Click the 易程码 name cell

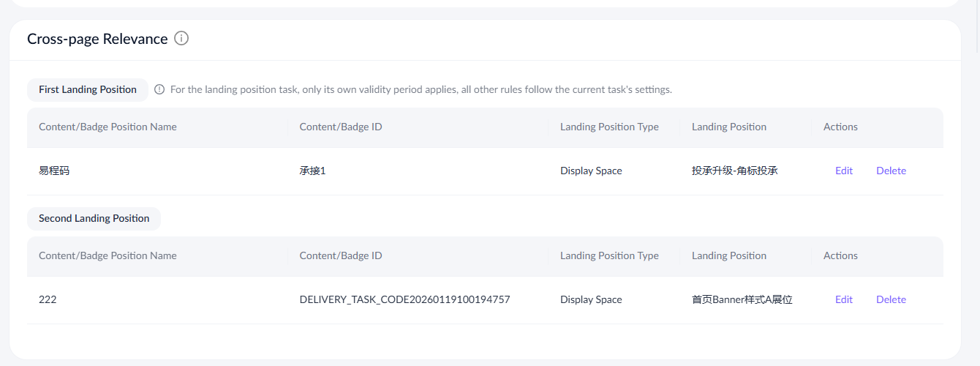point(54,171)
